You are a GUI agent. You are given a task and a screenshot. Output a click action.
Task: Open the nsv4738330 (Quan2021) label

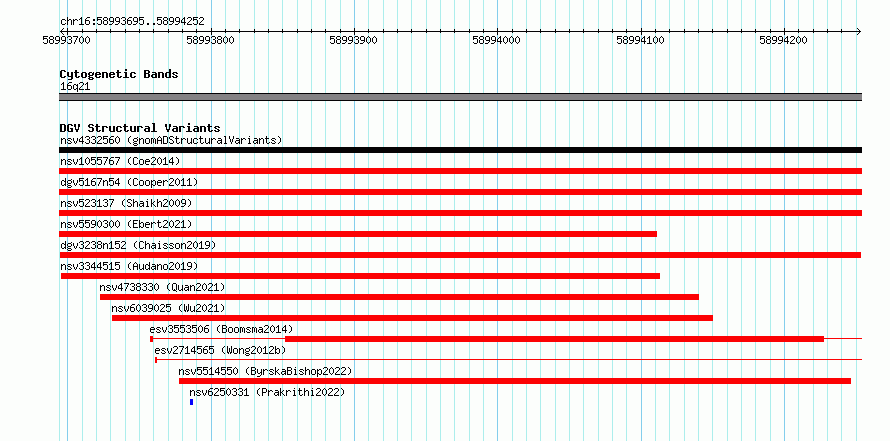click(x=162, y=287)
